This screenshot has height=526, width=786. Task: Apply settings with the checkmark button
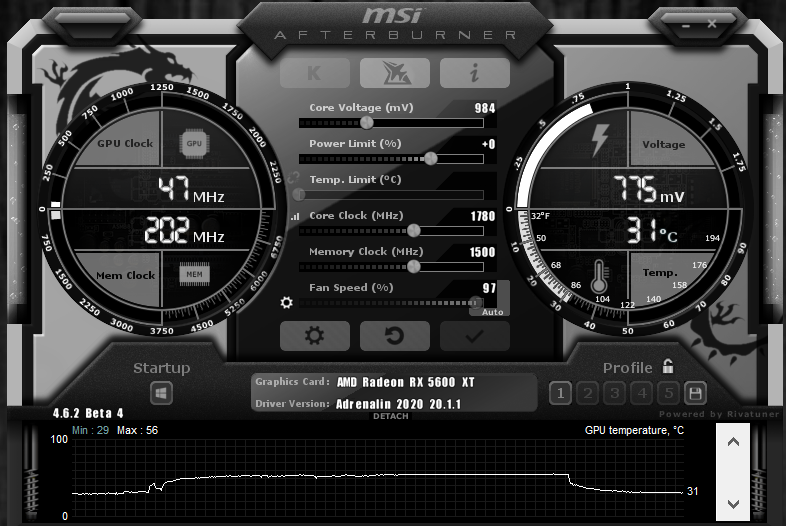click(475, 336)
